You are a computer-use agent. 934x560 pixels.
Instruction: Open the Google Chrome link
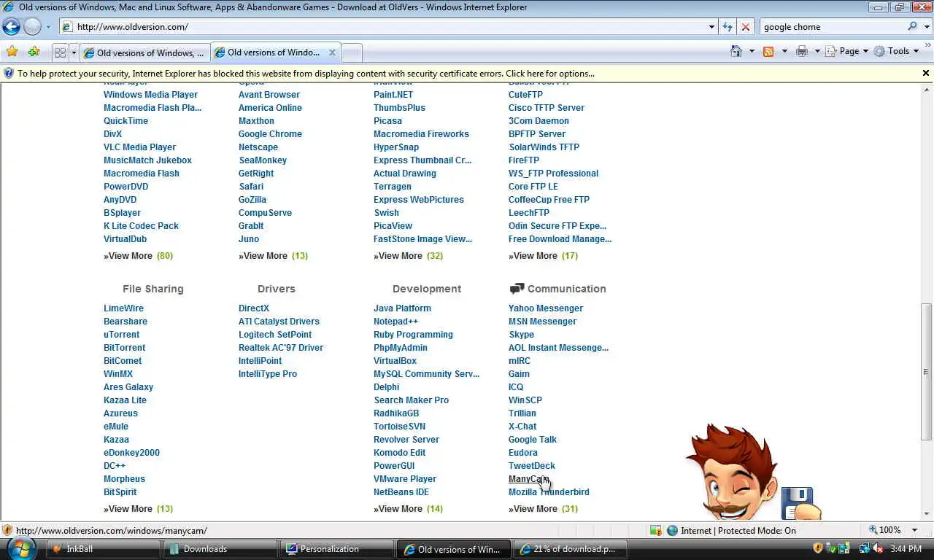270,134
